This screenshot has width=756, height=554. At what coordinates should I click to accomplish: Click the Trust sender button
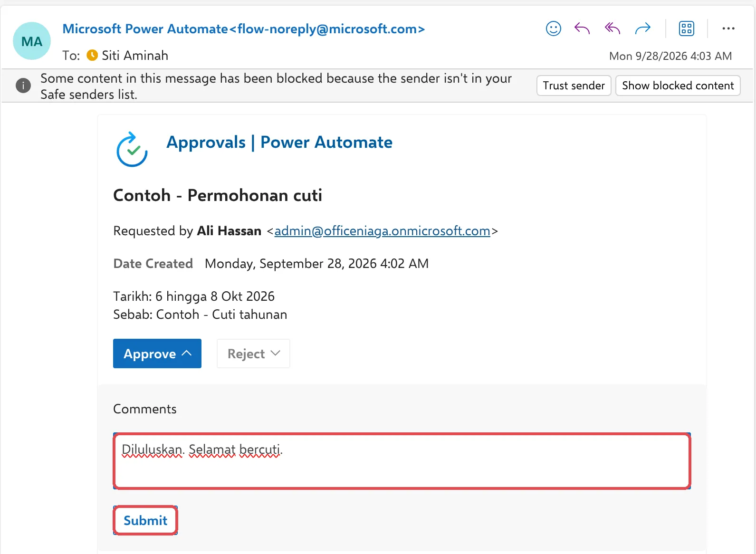574,86
